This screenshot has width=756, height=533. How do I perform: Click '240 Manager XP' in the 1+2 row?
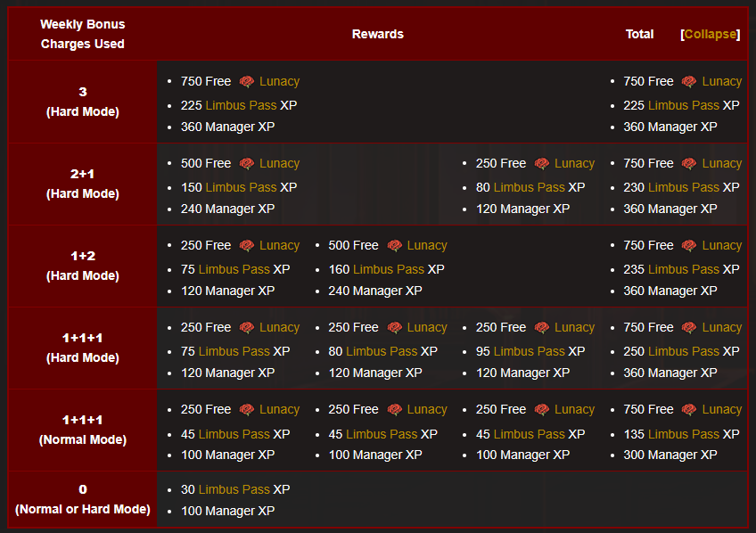coord(375,291)
